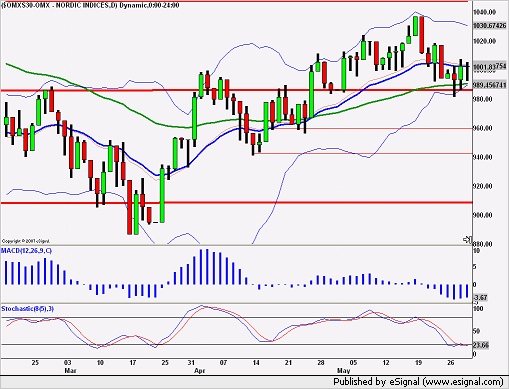Click the 21 date label

(288, 363)
